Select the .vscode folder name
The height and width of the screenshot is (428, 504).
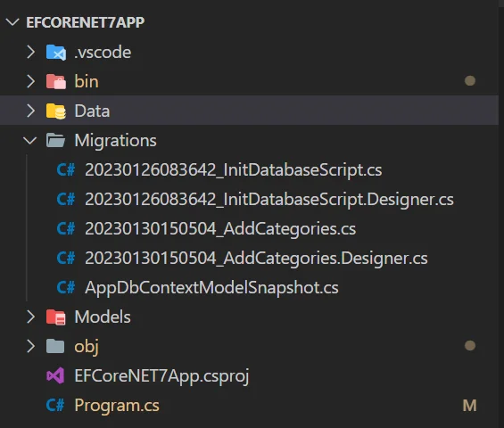(x=103, y=53)
